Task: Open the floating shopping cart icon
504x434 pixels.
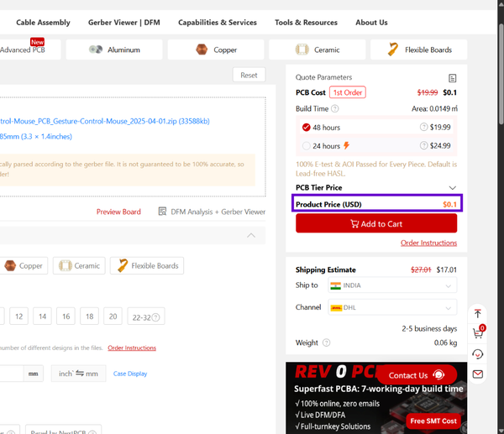Action: click(478, 332)
